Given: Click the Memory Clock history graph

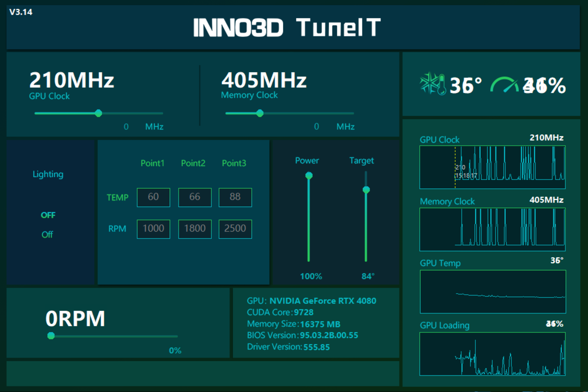Looking at the screenshot, I should [492, 229].
